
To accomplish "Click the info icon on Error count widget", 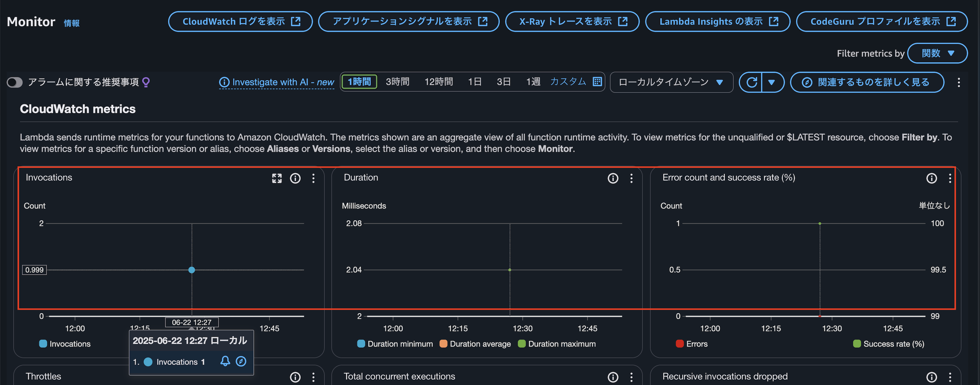I will (x=931, y=178).
